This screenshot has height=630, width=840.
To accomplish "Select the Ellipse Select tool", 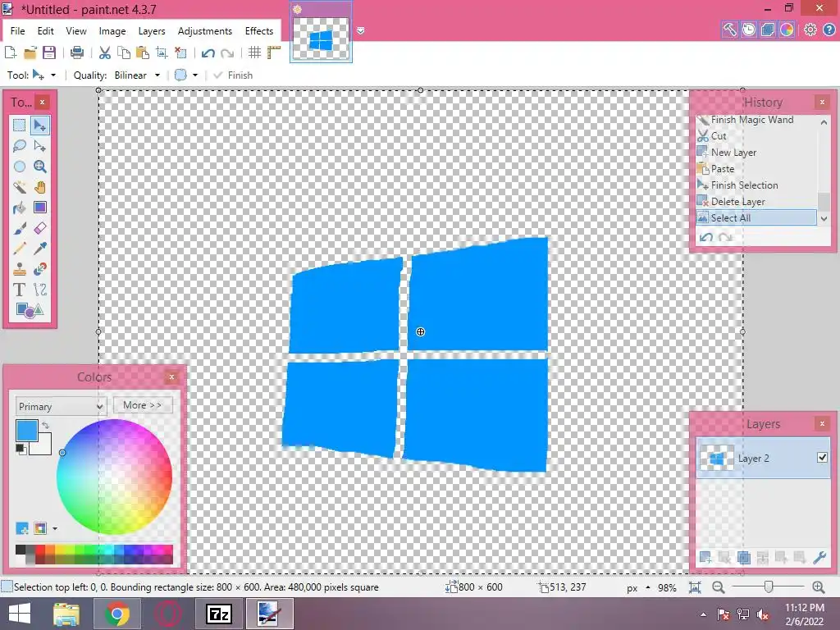I will [20, 167].
